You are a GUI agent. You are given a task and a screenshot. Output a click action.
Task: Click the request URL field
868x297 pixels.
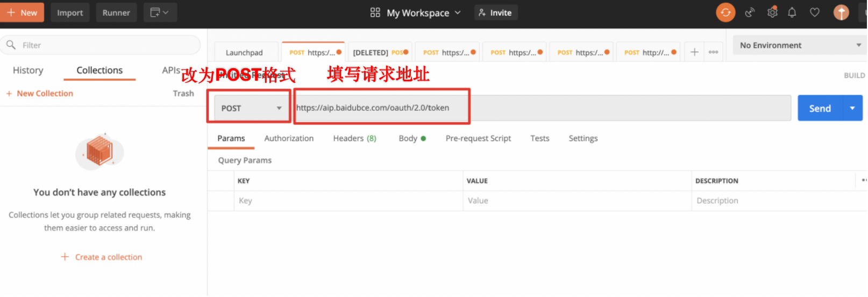(x=542, y=108)
